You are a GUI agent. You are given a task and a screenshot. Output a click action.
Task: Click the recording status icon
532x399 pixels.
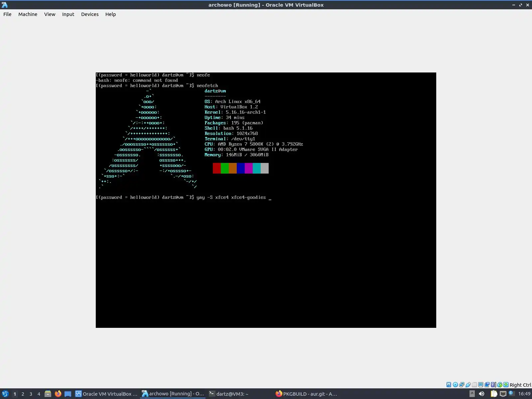click(x=487, y=385)
